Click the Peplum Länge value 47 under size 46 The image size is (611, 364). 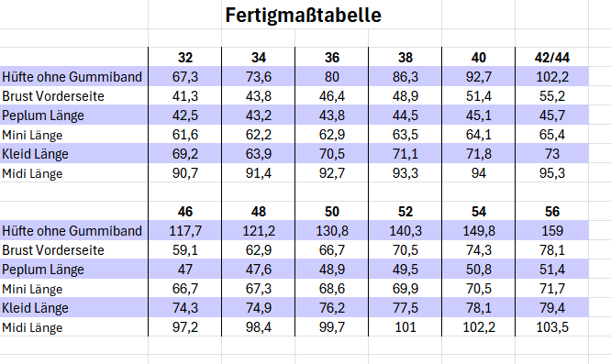pos(185,270)
